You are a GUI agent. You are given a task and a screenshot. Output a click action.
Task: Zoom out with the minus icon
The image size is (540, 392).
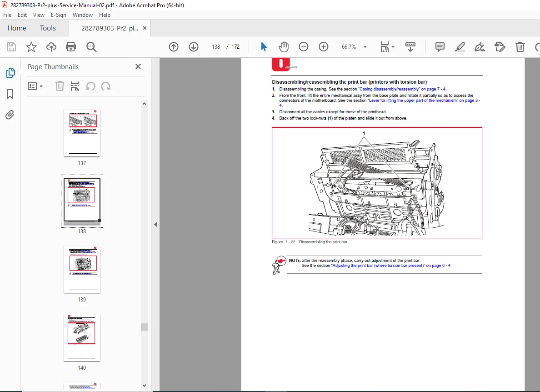click(x=303, y=47)
